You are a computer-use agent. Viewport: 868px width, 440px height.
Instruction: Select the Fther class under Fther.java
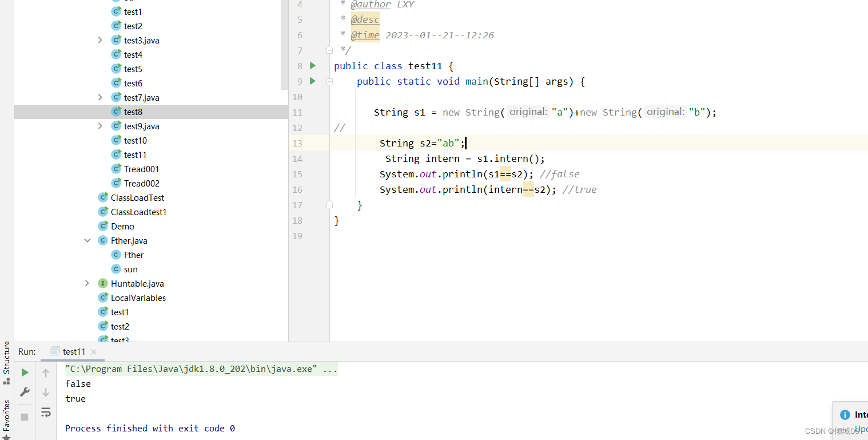(x=134, y=255)
